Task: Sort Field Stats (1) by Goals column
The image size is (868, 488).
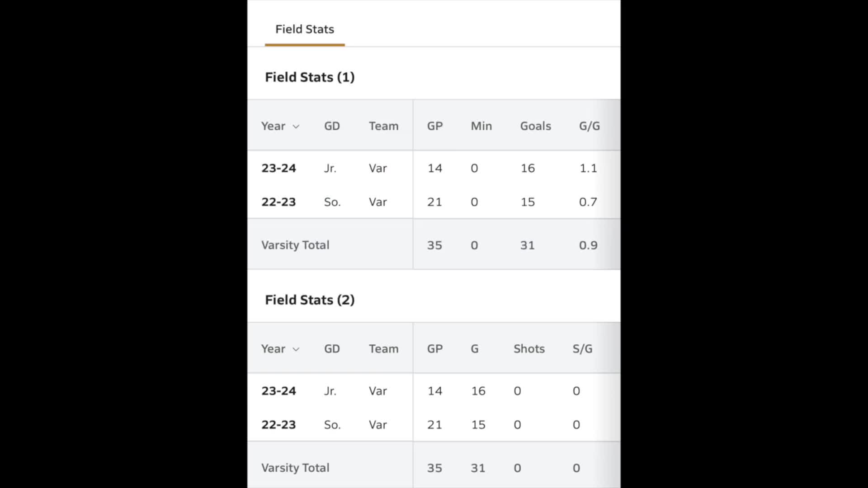Action: tap(535, 126)
